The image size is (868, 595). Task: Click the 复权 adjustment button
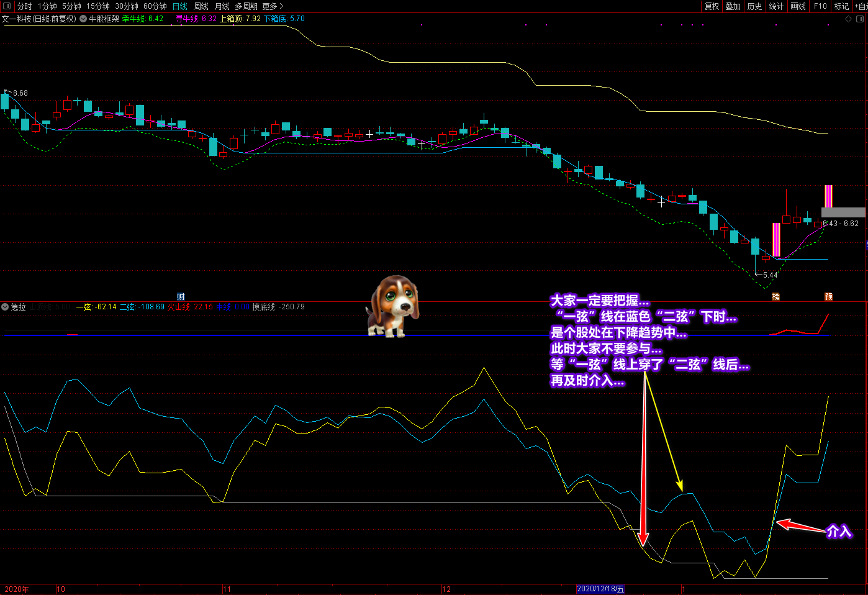point(712,6)
